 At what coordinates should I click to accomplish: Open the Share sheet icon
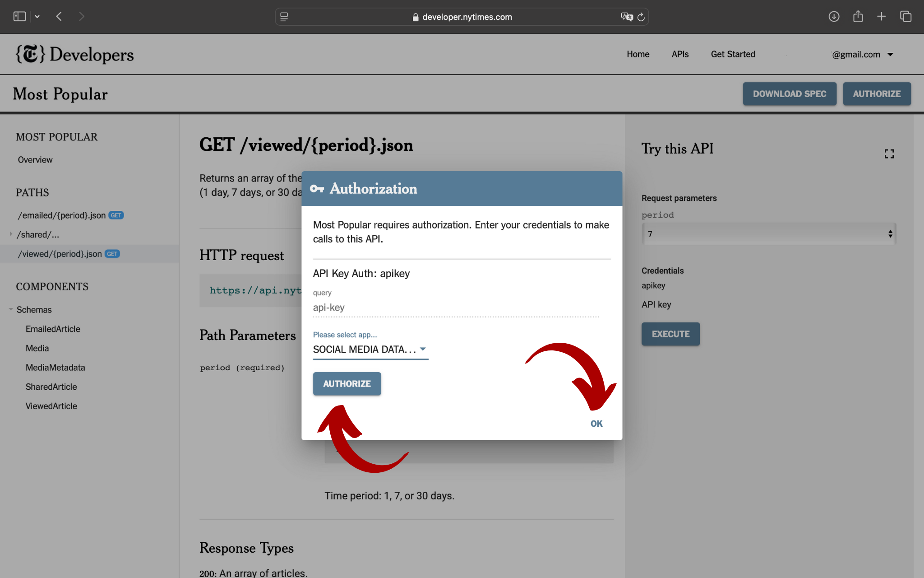click(x=858, y=17)
